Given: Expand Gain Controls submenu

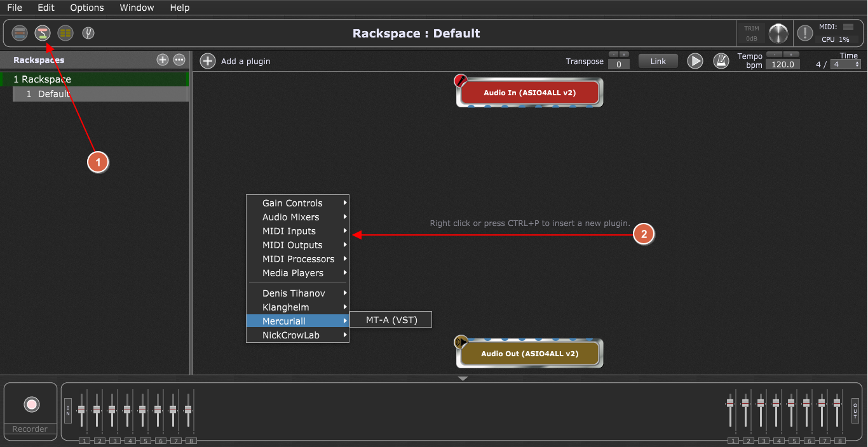Looking at the screenshot, I should click(297, 203).
